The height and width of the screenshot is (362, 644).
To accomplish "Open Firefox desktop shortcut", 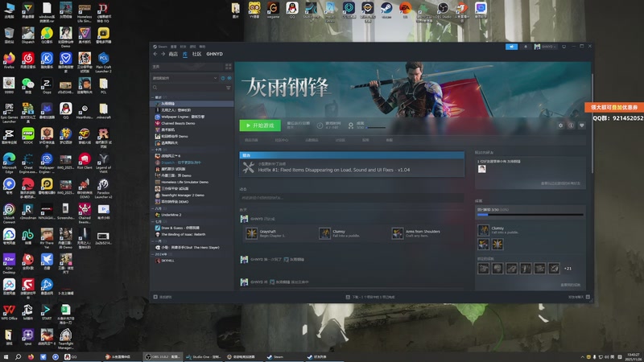I will pyautogui.click(x=9, y=60).
